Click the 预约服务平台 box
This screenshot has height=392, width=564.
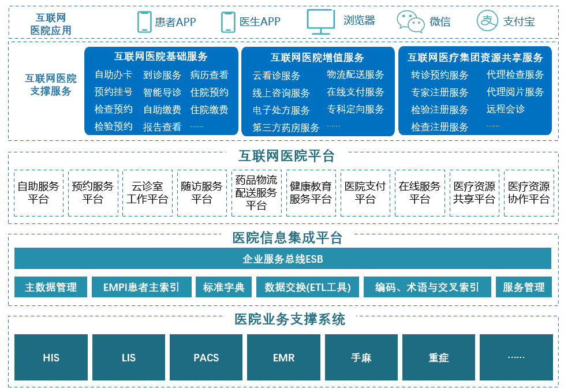(x=93, y=193)
